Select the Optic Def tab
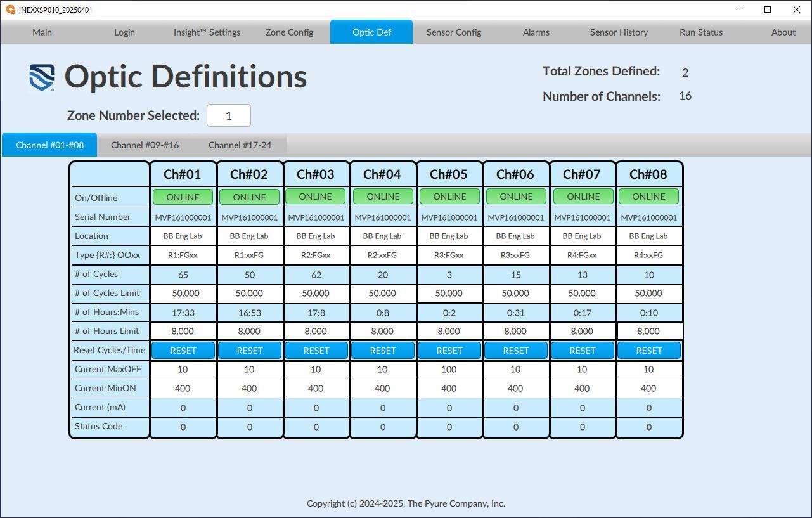This screenshot has width=812, height=518. pyautogui.click(x=371, y=32)
